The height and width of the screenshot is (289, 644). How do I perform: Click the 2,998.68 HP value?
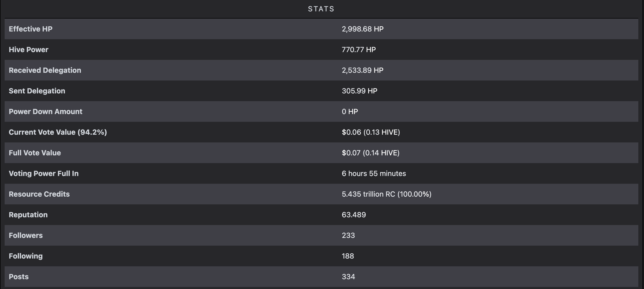point(362,29)
